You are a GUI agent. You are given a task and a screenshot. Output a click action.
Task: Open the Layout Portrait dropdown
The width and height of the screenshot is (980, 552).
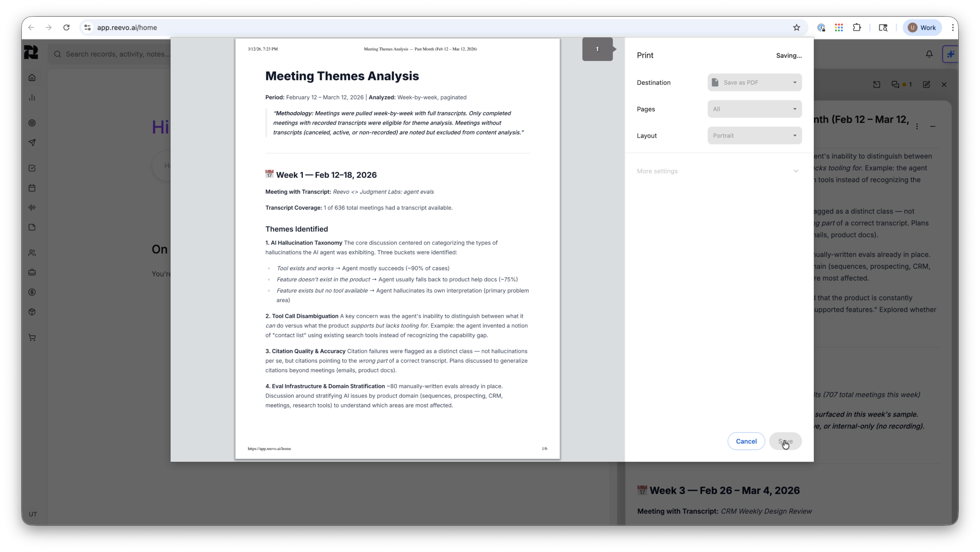tap(754, 135)
